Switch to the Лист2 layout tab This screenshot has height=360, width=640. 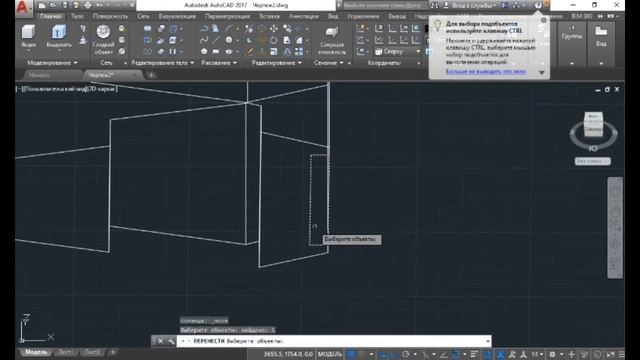pos(92,352)
